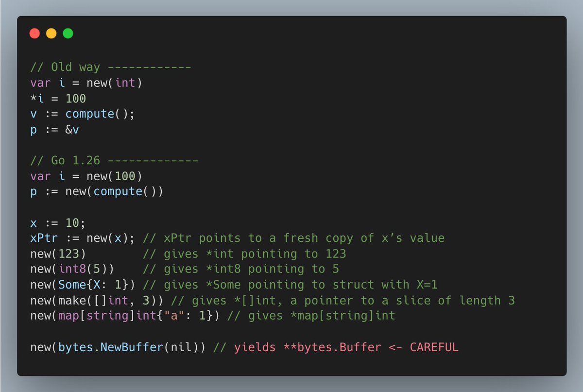Click red comment 'yields **bytes.Buffer <- CAREFUL'
The image size is (583, 392).
[x=346, y=347]
